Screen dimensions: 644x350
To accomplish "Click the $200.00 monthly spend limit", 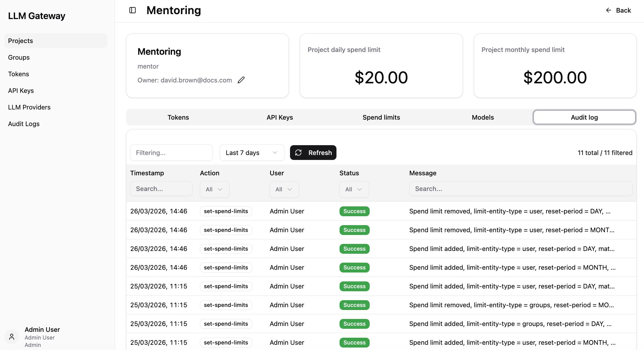I will pyautogui.click(x=555, y=77).
